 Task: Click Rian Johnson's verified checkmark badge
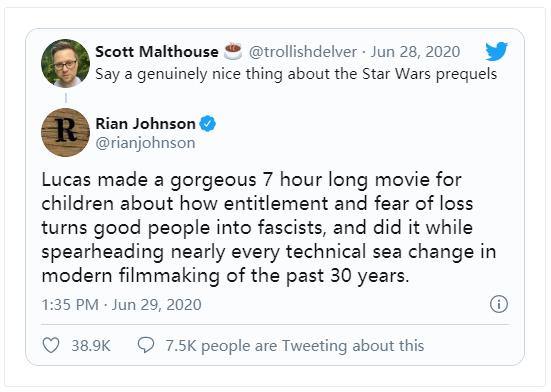point(208,124)
